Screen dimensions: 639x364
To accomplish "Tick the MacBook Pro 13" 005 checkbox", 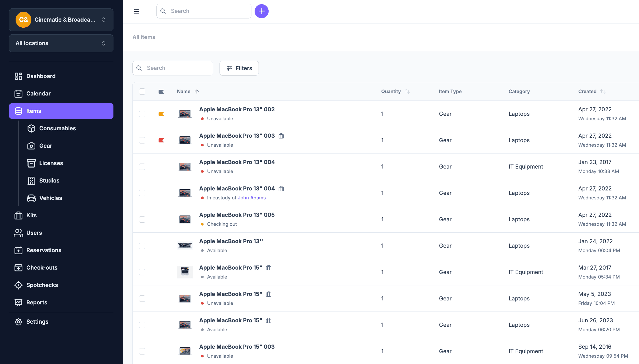I will click(x=142, y=219).
